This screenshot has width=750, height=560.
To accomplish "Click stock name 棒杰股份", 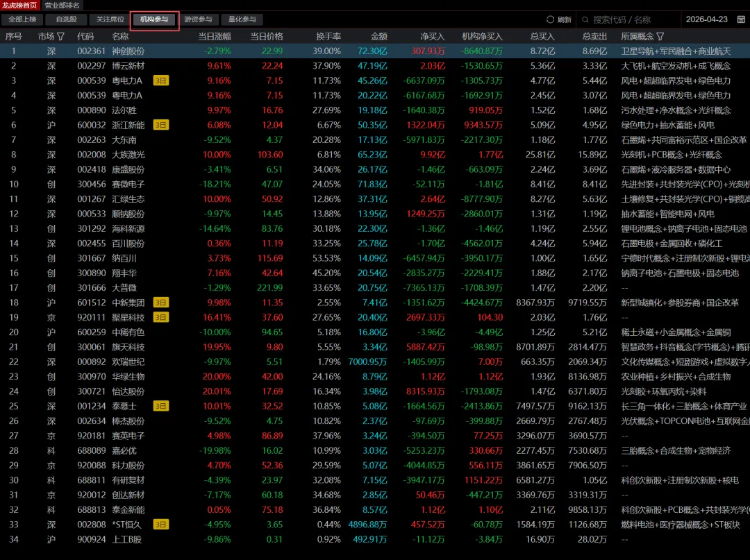I will 128,421.
